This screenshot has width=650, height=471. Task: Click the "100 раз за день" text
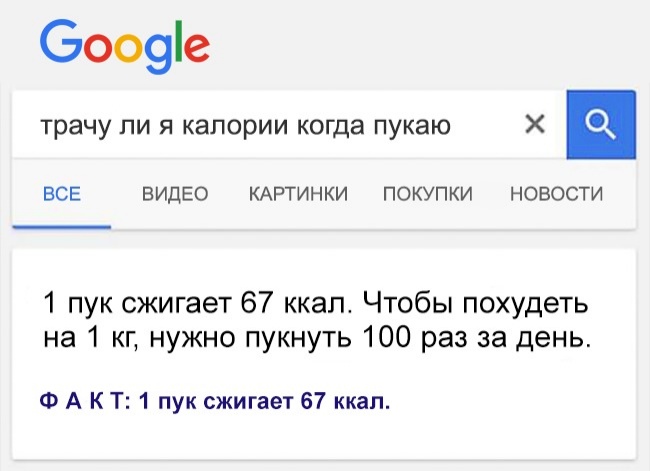(x=475, y=338)
